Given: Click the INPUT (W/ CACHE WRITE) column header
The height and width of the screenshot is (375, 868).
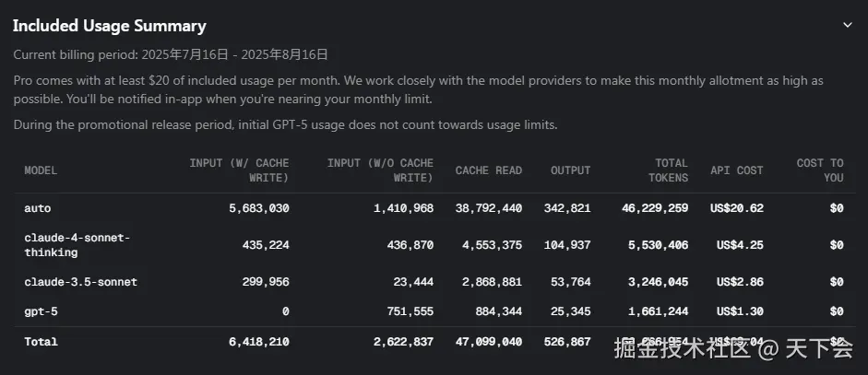Looking at the screenshot, I should click(239, 170).
